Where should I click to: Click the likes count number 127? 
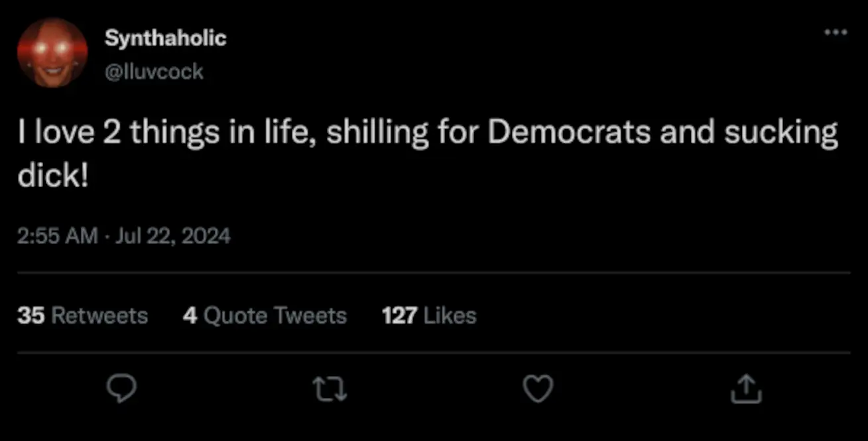pyautogui.click(x=399, y=316)
